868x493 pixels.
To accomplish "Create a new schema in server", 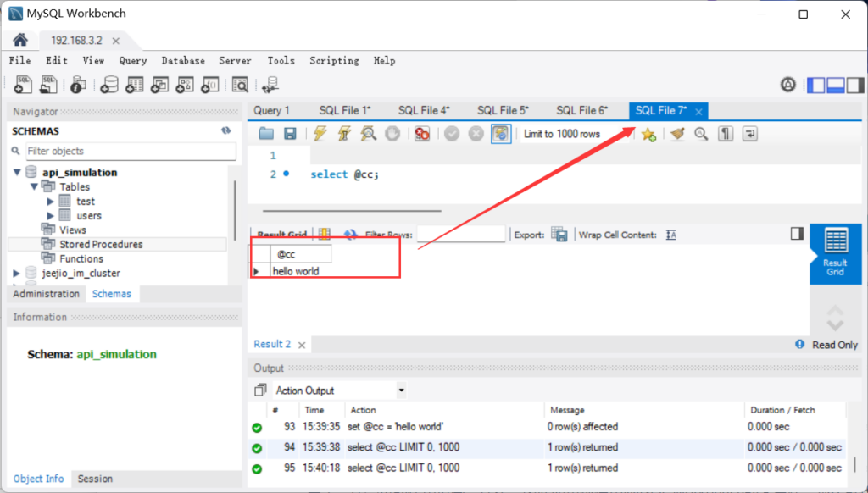I will 109,85.
